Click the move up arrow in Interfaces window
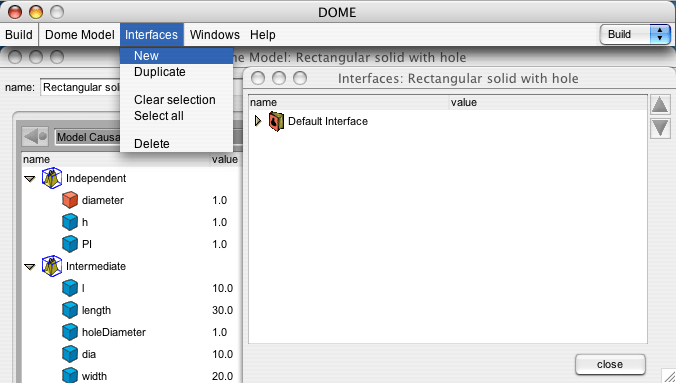676x383 pixels. (x=660, y=105)
